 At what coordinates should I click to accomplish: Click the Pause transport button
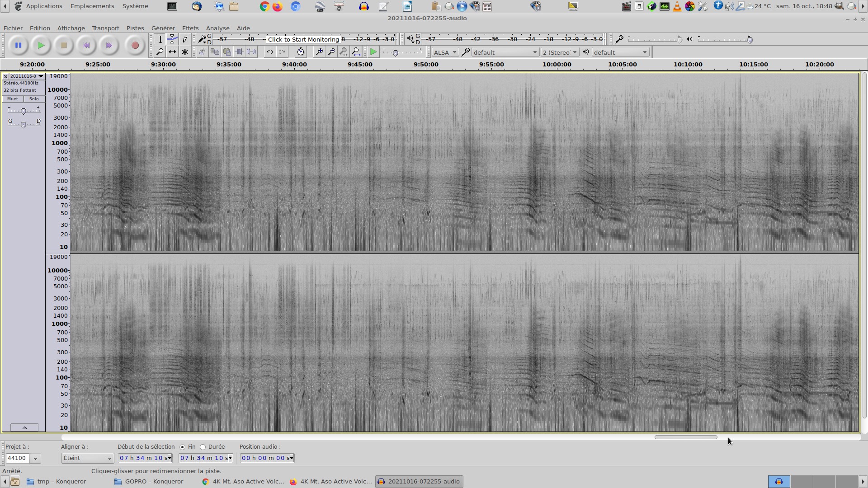coord(18,45)
